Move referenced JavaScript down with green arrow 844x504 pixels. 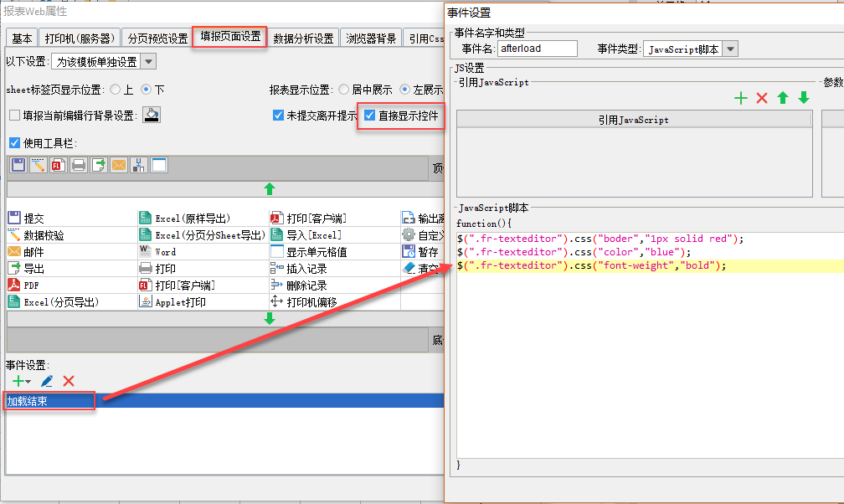click(x=804, y=98)
